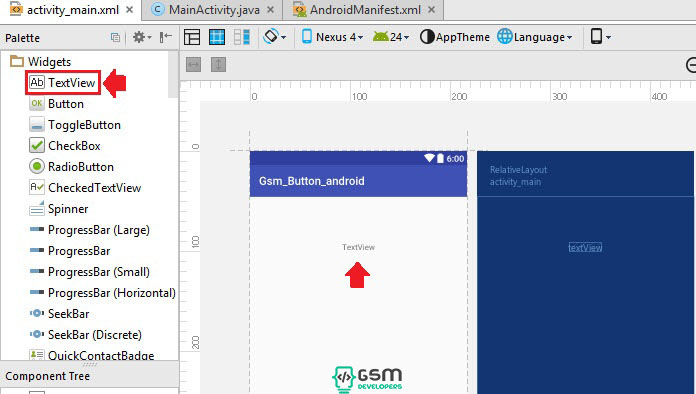The image size is (696, 394).
Task: Open the screen orientation rotate menu
Action: click(x=274, y=37)
